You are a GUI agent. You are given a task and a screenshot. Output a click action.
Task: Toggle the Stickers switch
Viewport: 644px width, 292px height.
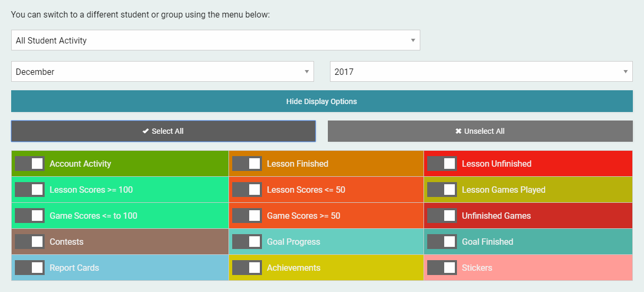(x=442, y=268)
